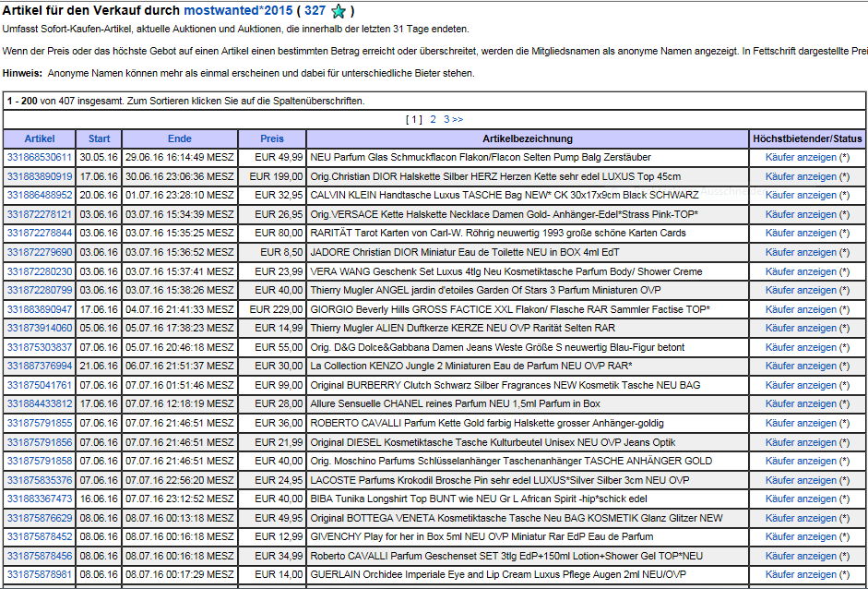Open item number 331883890919
Viewport: 868px width, 589px height.
(40, 176)
